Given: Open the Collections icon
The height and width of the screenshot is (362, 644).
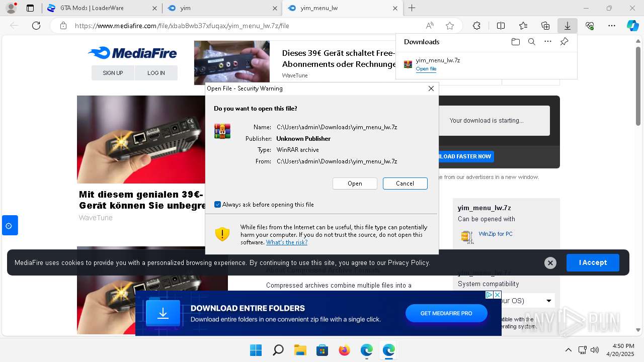Looking at the screenshot, I should [545, 26].
